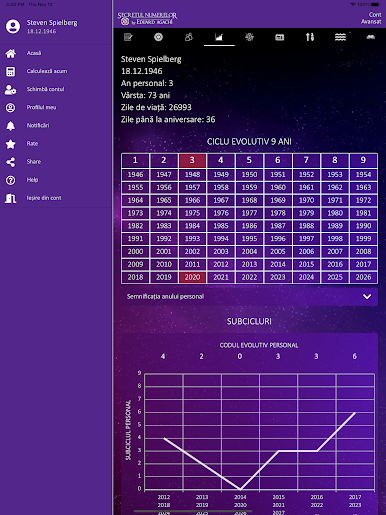Viewport: 386px width, 515px height.
Task: Open the people compatibility tab icon
Action: pos(189,37)
